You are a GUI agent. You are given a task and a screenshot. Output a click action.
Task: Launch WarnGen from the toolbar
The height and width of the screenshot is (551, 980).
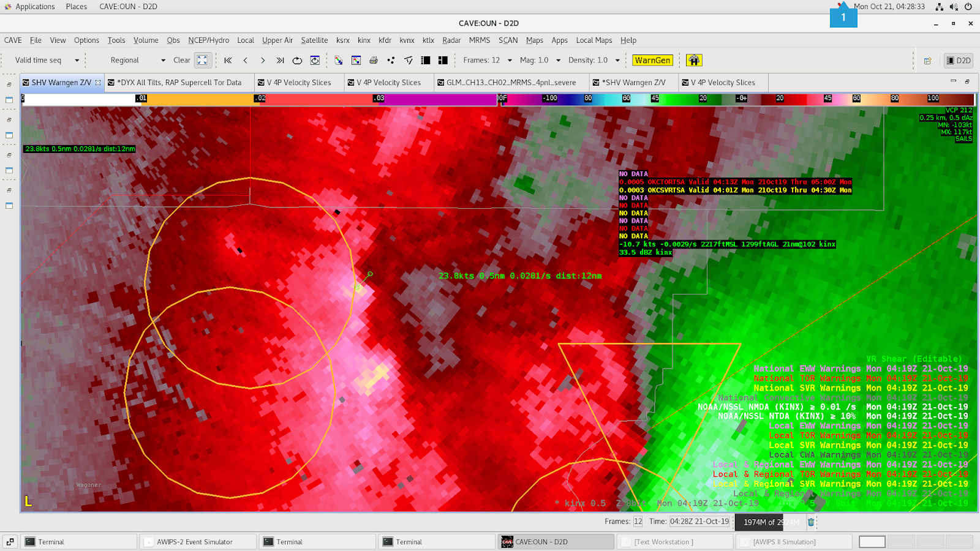point(652,60)
